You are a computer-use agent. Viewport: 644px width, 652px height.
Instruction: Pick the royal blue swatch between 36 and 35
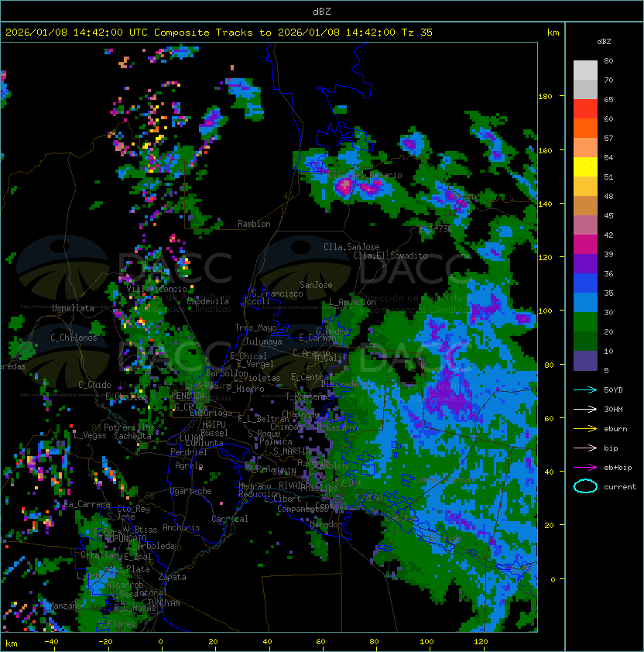585,283
